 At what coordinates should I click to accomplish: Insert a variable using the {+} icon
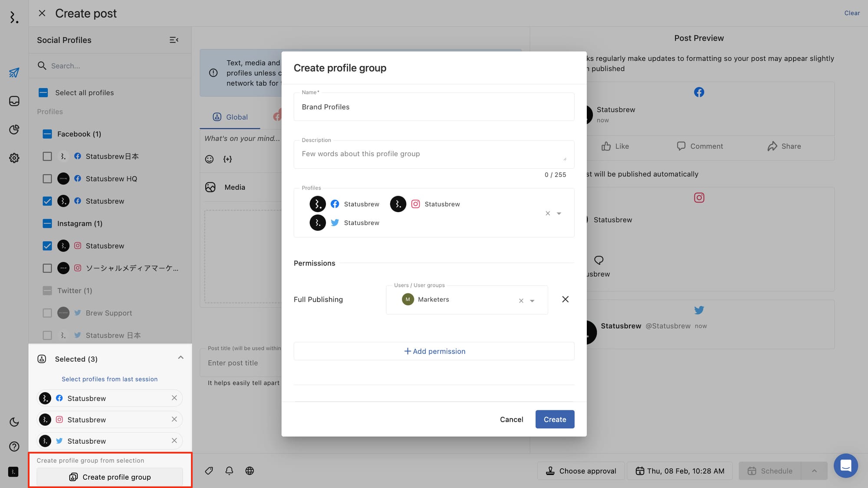point(227,159)
